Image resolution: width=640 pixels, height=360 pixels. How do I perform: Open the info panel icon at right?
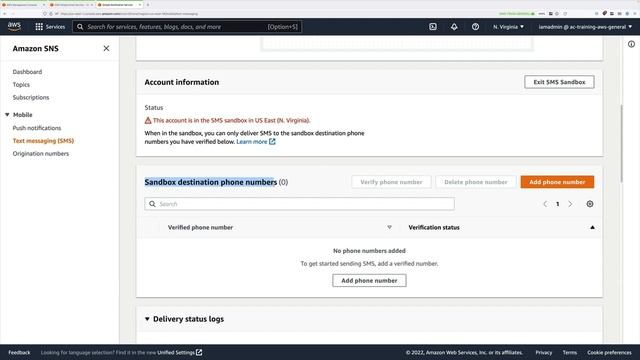[x=631, y=44]
